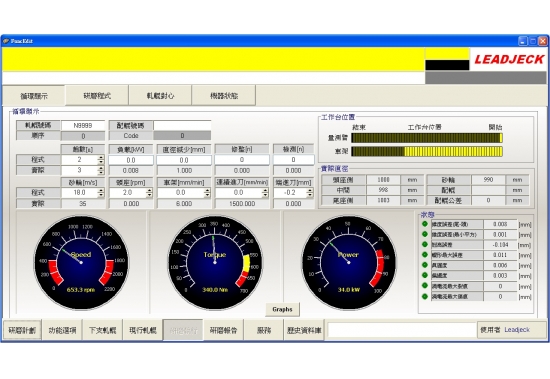
Task: Click the Torque gauge dial
Action: pos(215,262)
